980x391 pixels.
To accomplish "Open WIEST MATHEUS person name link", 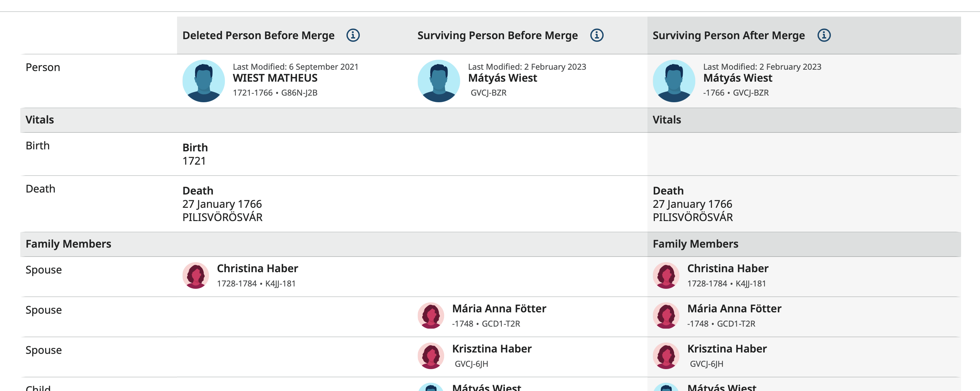I will [275, 78].
